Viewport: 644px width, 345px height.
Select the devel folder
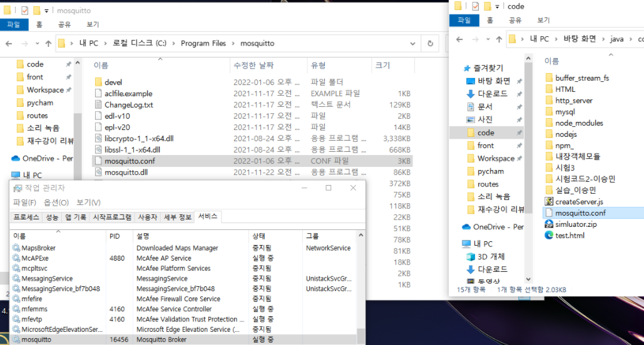pos(113,82)
